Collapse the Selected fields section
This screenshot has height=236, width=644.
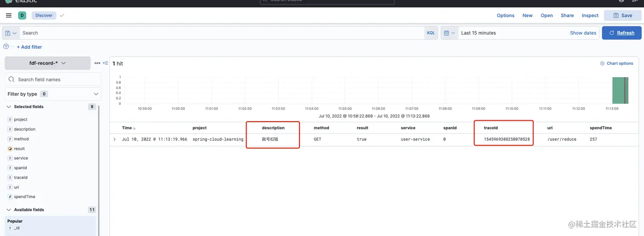point(9,107)
